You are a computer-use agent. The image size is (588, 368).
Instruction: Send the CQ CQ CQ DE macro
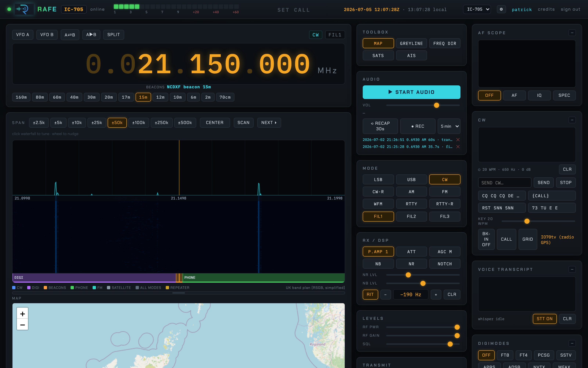[x=502, y=196]
